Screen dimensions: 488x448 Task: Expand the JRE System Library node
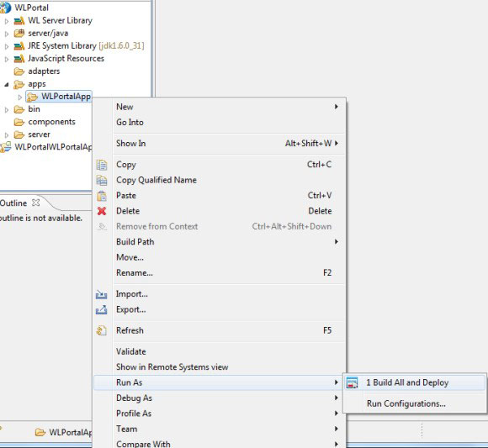(7, 46)
